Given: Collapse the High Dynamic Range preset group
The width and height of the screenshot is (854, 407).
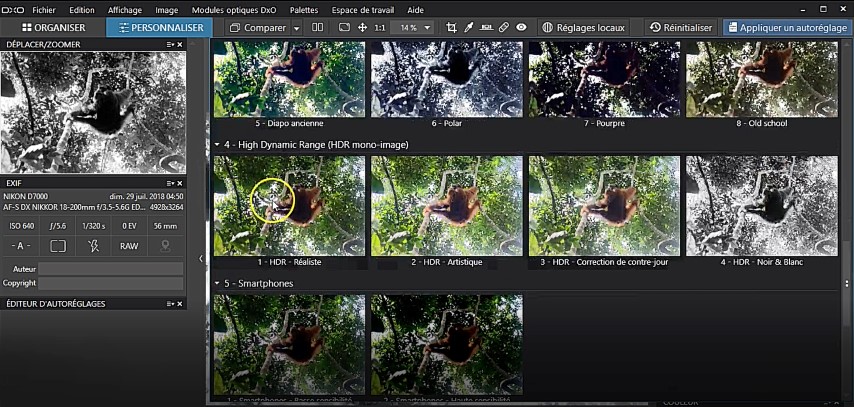Looking at the screenshot, I should click(x=217, y=145).
